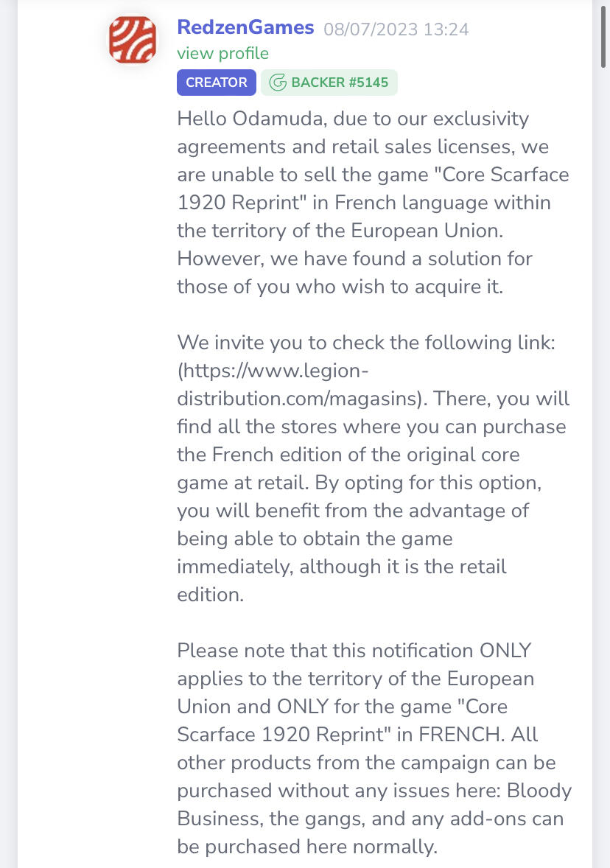Click the comment timestamp 08/07/2023 13:24
Viewport: 610px width, 868px height.
(396, 29)
